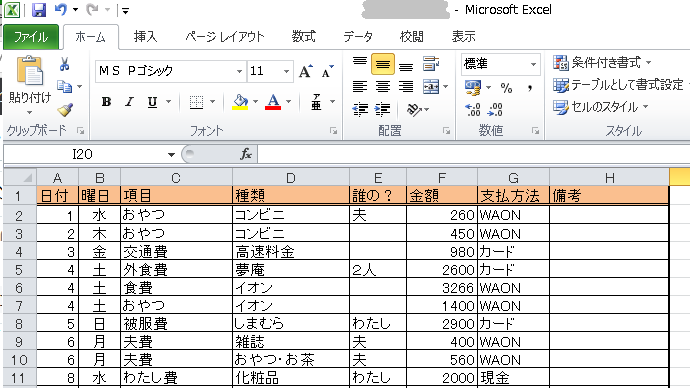Image resolution: width=690 pixels, height=388 pixels.
Task: Click the formula bar input area
Action: click(x=473, y=154)
